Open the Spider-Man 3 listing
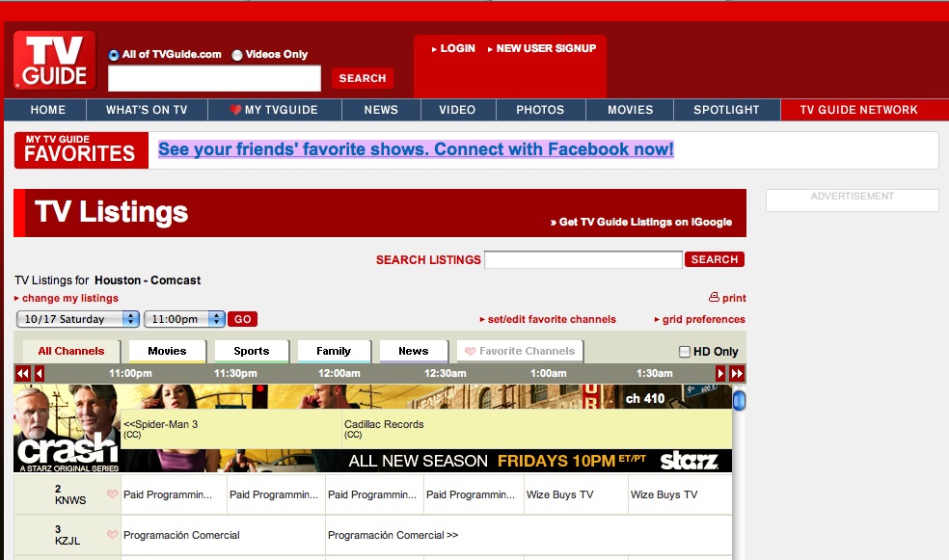Image resolution: width=949 pixels, height=560 pixels. click(231, 429)
